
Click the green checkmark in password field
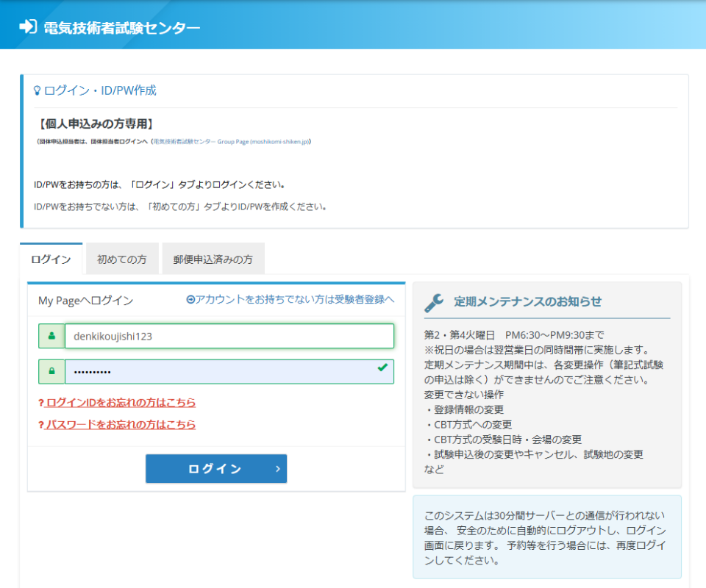pyautogui.click(x=382, y=367)
